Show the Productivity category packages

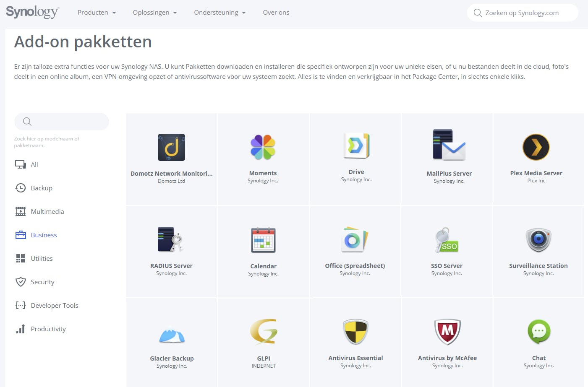(x=48, y=329)
